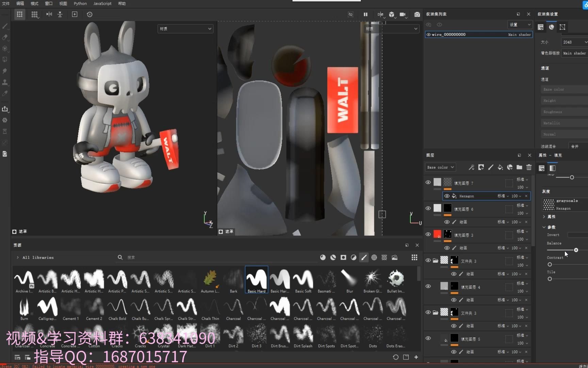The width and height of the screenshot is (588, 368).
Task: Open the 窗口 menu
Action: coord(48,3)
